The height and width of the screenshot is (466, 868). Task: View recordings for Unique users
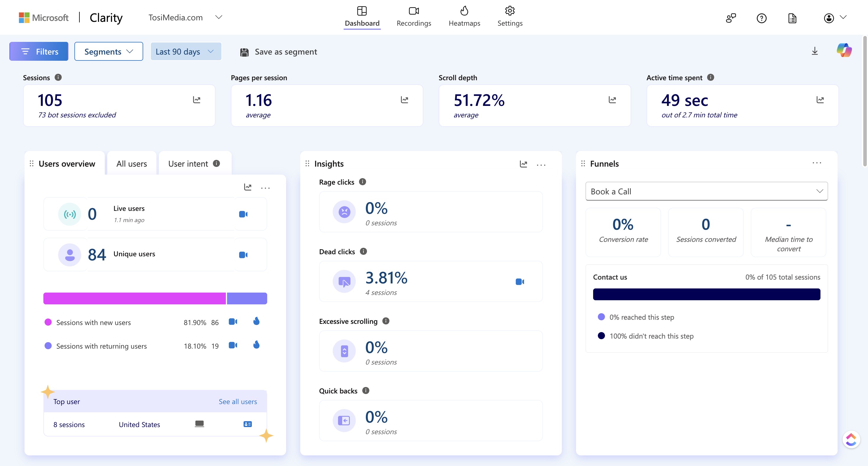click(x=243, y=255)
